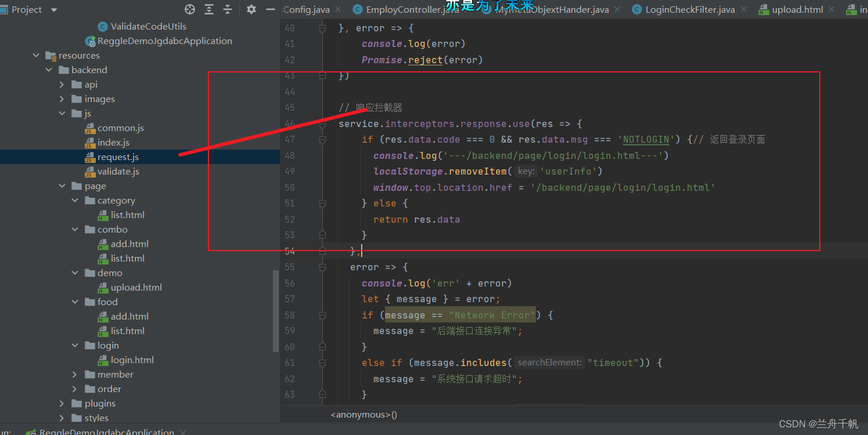The height and width of the screenshot is (435, 868).
Task: Close the MyMetaObjextHander.java tab
Action: point(617,9)
